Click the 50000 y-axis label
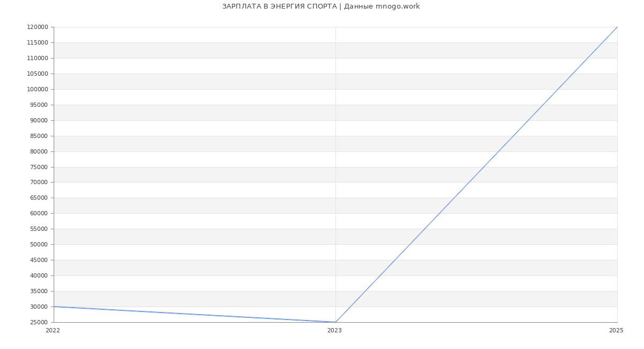The image size is (644, 349). (x=39, y=245)
